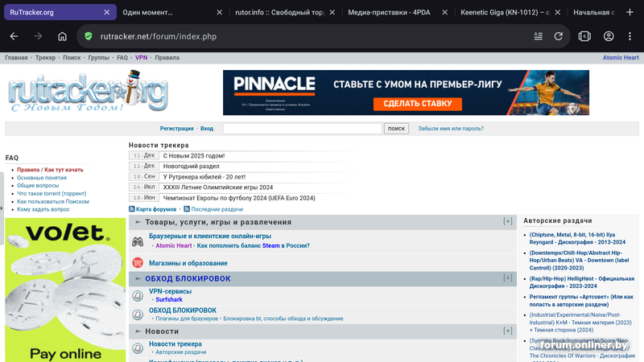Open 'Поиск' in the site menu
This screenshot has width=644, height=362.
[72, 57]
